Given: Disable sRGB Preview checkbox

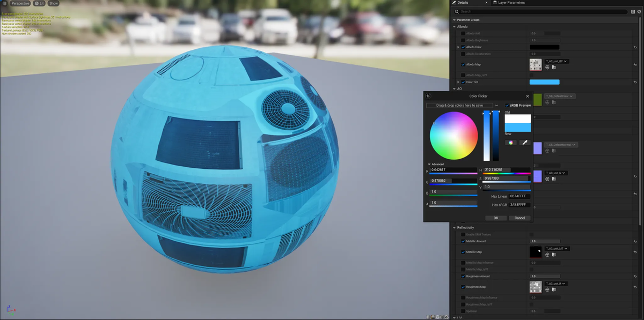Looking at the screenshot, I should pyautogui.click(x=507, y=106).
